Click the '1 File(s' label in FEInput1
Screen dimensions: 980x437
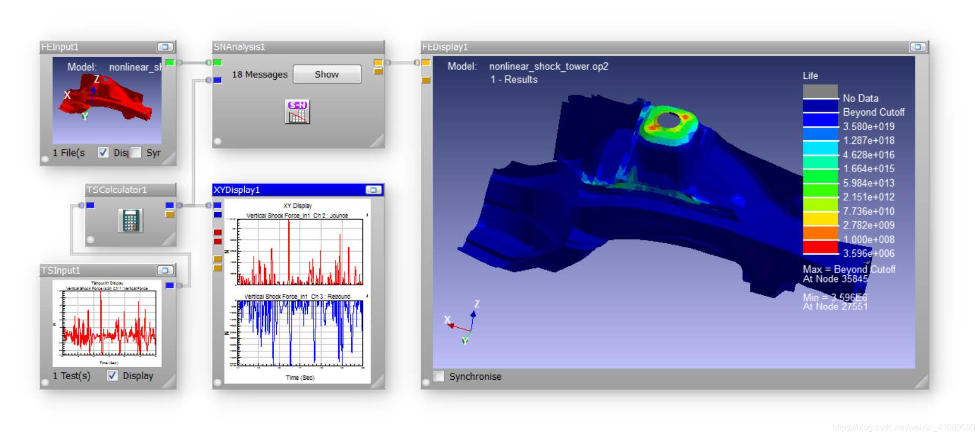coord(68,153)
